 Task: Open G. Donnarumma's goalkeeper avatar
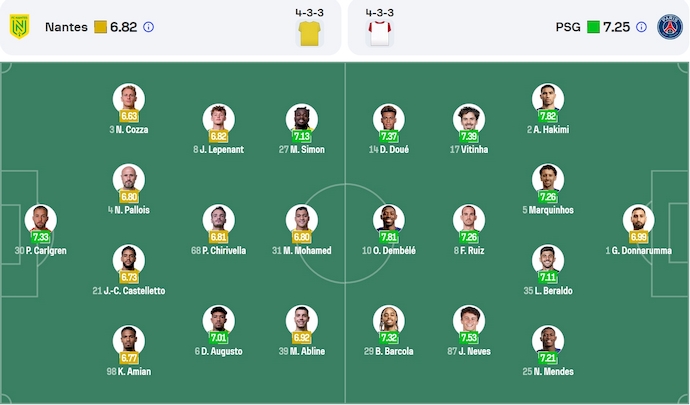[638, 219]
